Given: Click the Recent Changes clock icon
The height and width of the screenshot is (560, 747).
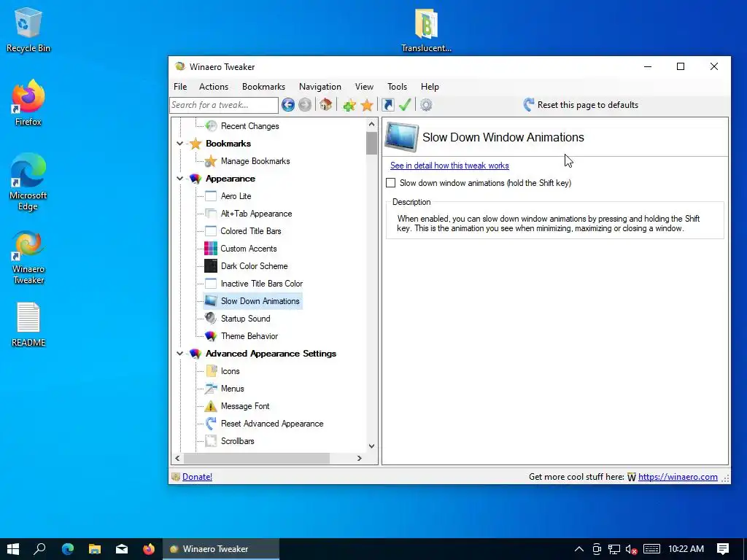Looking at the screenshot, I should tap(211, 126).
